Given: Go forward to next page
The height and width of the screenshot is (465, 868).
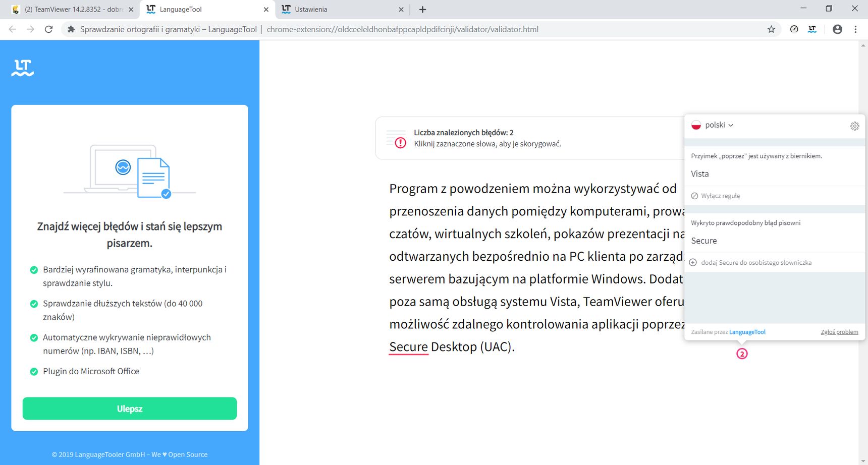Looking at the screenshot, I should (x=30, y=29).
